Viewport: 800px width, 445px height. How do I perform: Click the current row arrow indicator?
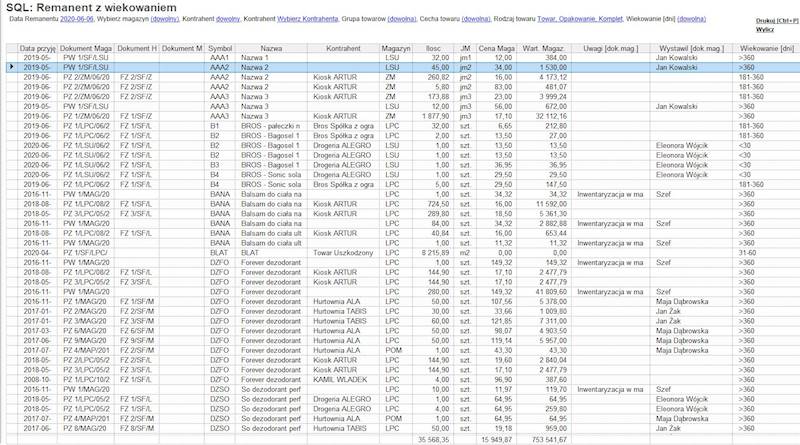[12, 67]
